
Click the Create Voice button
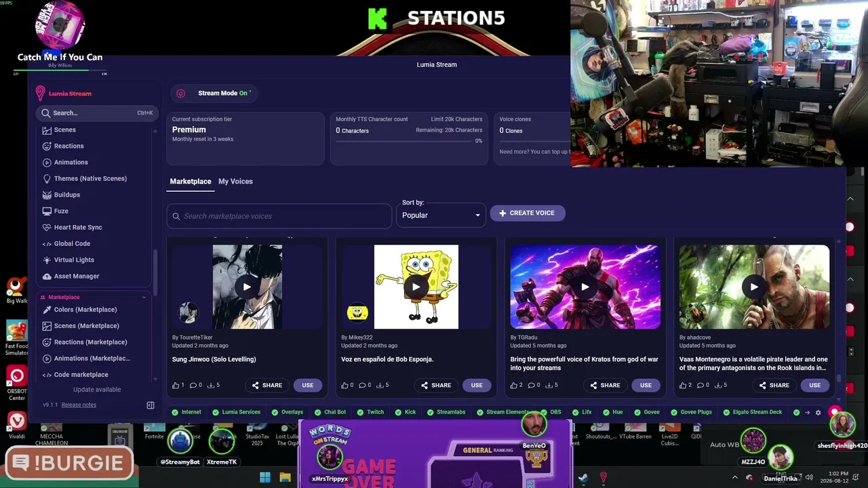click(x=528, y=213)
